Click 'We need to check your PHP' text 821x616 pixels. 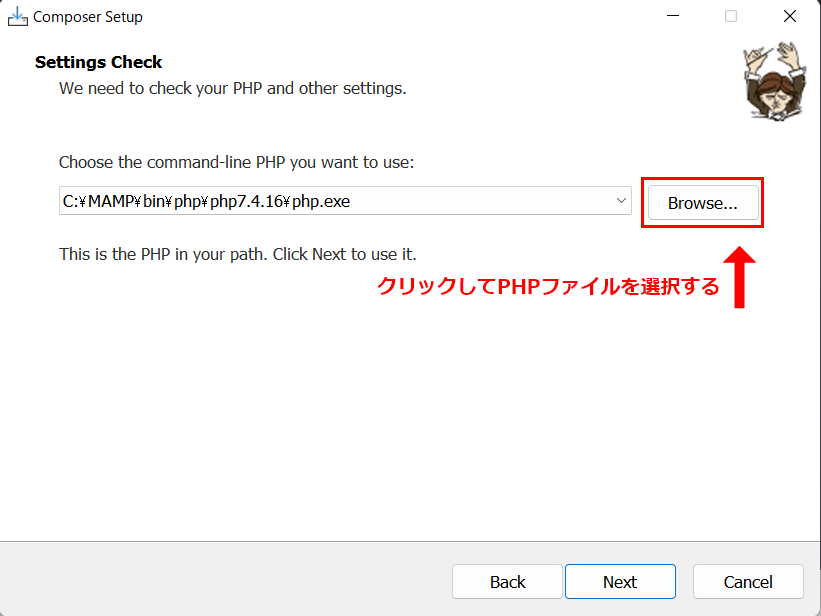[232, 89]
